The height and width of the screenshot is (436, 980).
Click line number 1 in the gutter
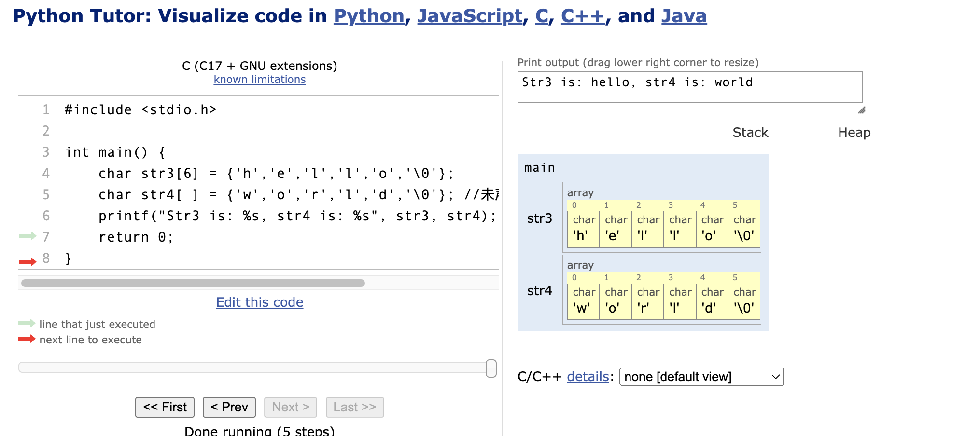coord(46,110)
